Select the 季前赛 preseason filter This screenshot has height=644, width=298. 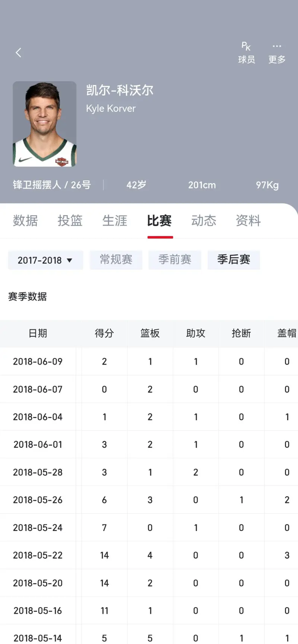tap(175, 260)
